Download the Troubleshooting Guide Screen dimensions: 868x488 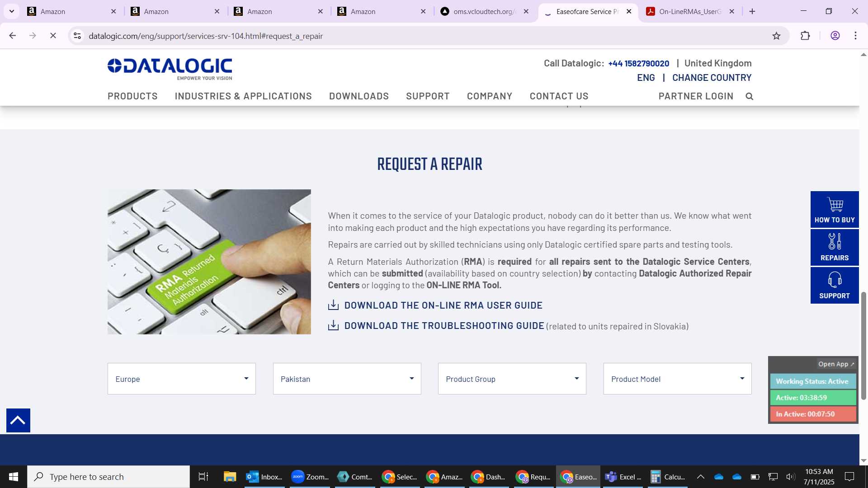click(444, 326)
